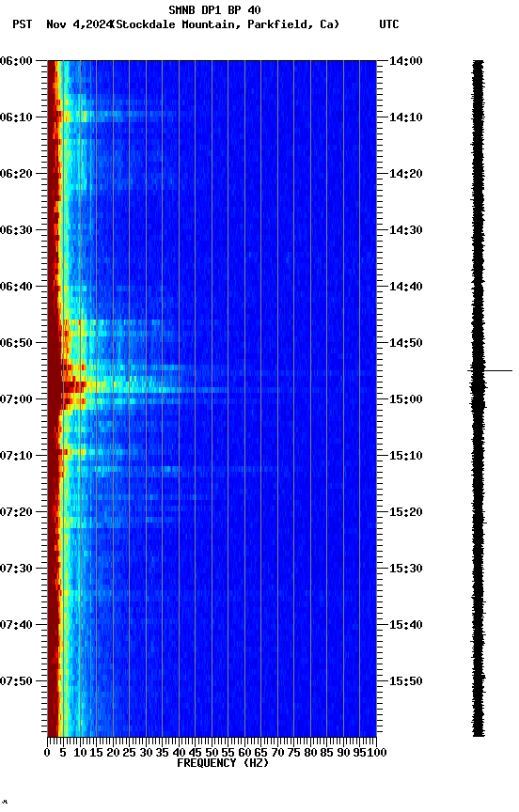Click the 65 Hz frequency axis label
The image size is (519, 812).
(261, 753)
